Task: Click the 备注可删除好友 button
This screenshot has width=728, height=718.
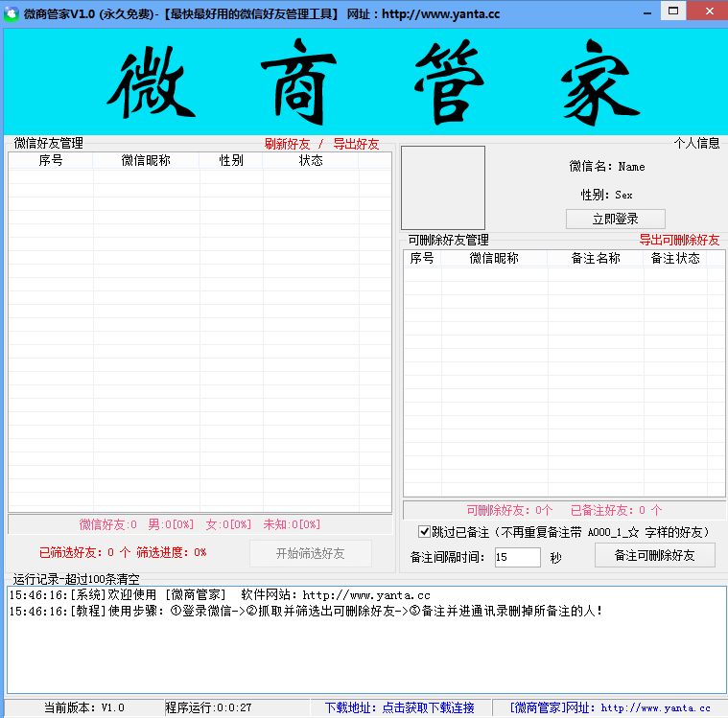Action: click(655, 555)
